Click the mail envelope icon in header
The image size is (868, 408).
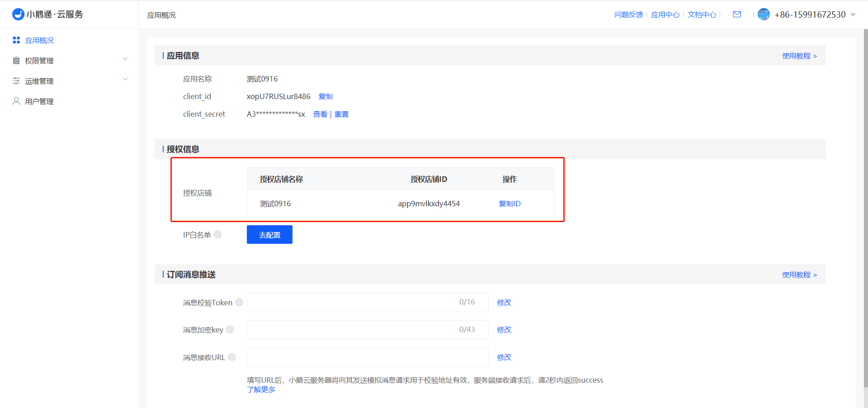pyautogui.click(x=737, y=14)
